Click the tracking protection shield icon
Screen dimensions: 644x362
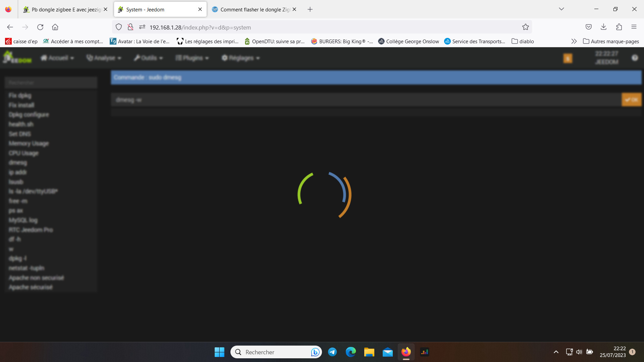pos(119,27)
